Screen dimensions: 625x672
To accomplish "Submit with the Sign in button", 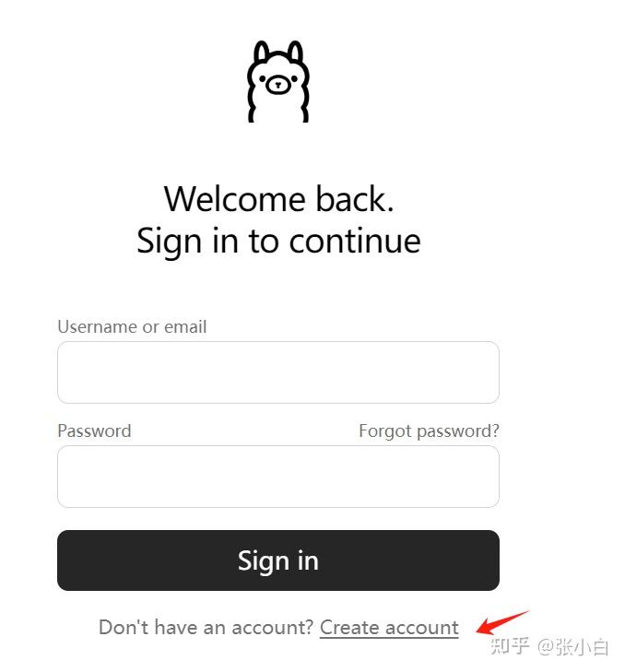I will (x=278, y=560).
